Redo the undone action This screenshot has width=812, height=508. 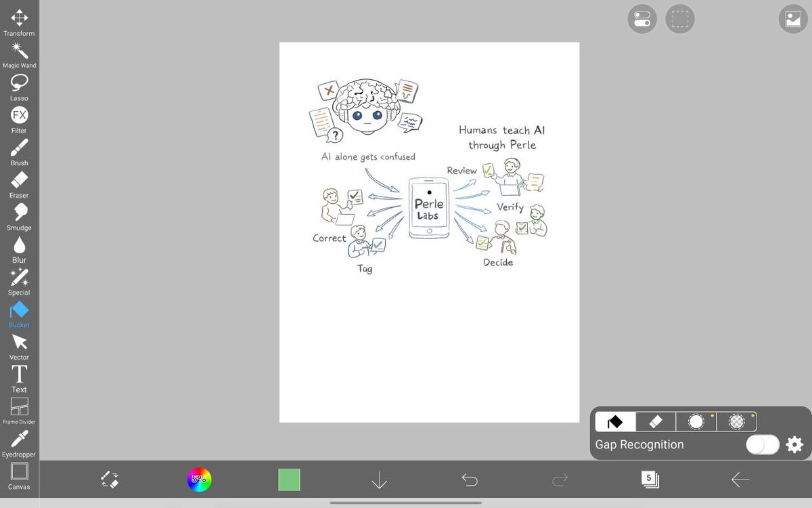pyautogui.click(x=560, y=480)
